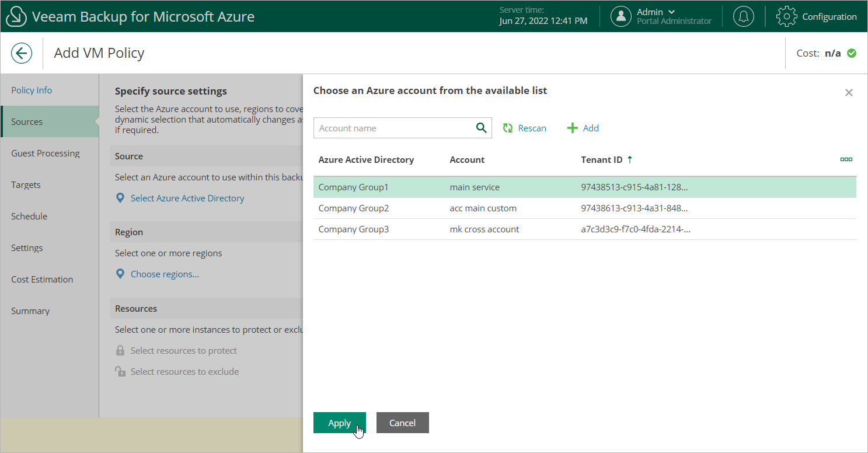Select the Company Group2 row
868x453 pixels.
[353, 208]
